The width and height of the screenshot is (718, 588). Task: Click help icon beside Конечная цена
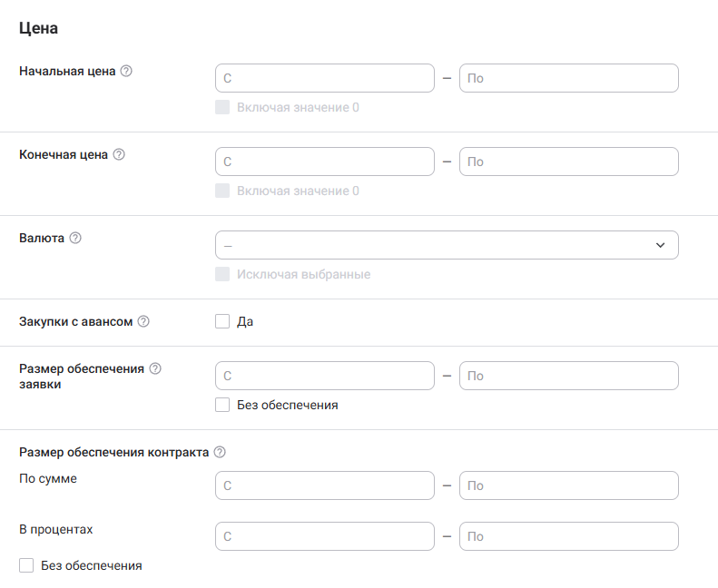(119, 154)
